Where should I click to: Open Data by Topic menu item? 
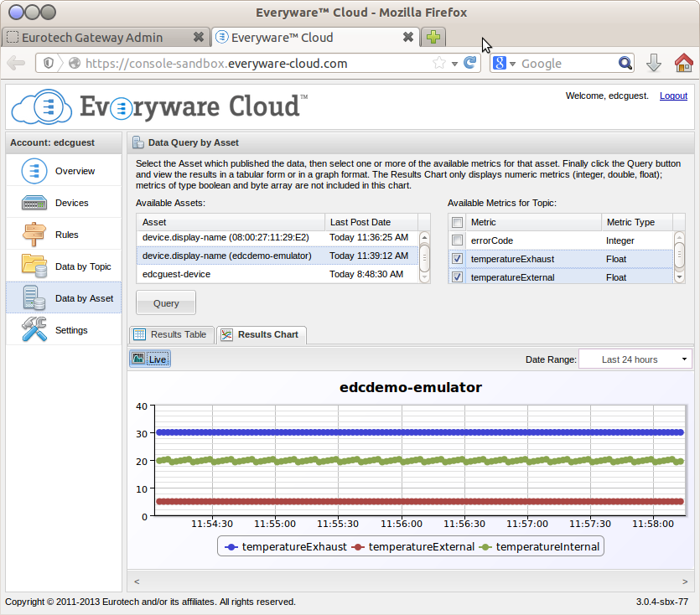(x=64, y=266)
